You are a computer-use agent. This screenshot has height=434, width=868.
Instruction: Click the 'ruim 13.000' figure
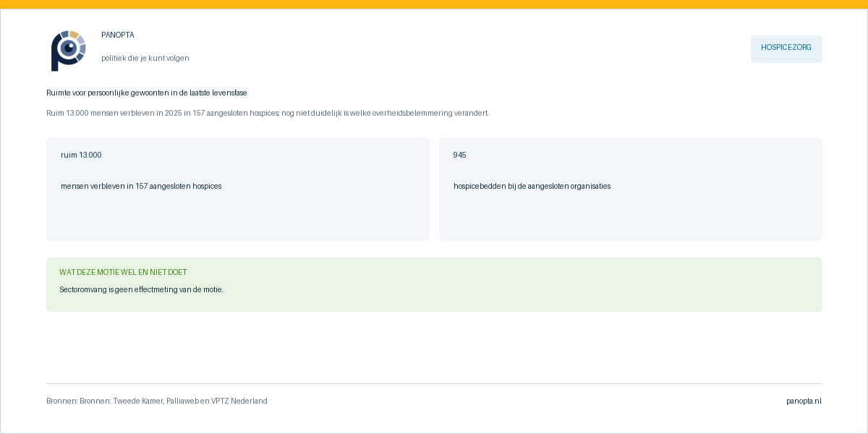coord(81,155)
